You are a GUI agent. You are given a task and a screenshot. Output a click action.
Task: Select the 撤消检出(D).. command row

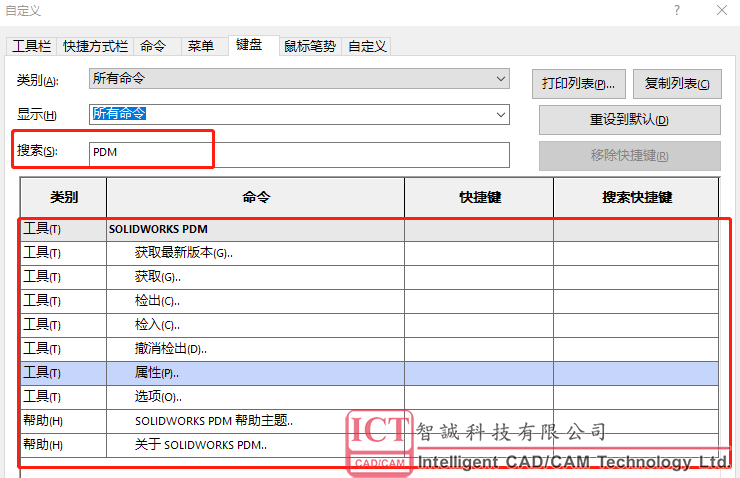point(370,350)
